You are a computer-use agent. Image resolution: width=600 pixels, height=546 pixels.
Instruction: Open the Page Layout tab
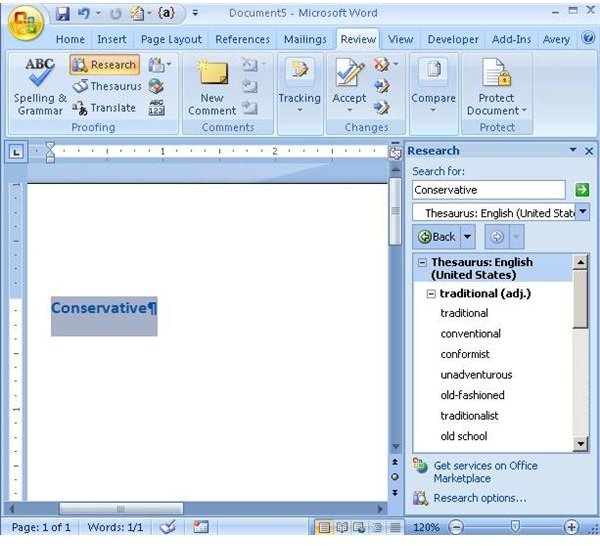[171, 39]
